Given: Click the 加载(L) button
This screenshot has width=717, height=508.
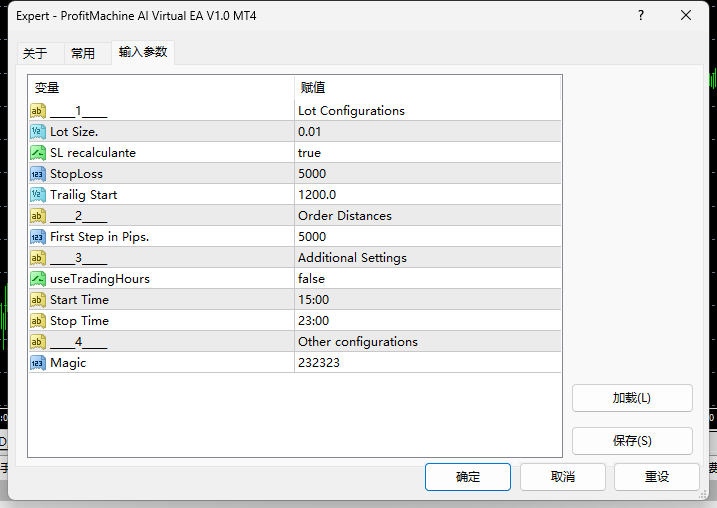Looking at the screenshot, I should click(632, 398).
